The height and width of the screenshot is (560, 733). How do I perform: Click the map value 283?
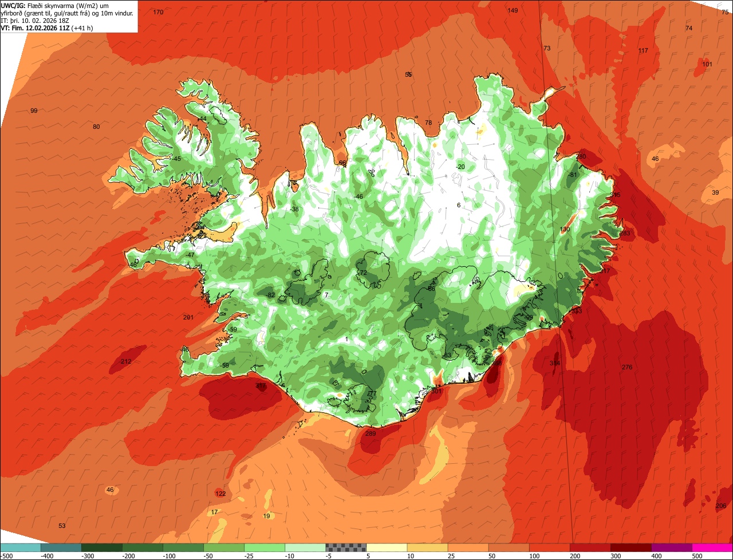click(x=625, y=233)
